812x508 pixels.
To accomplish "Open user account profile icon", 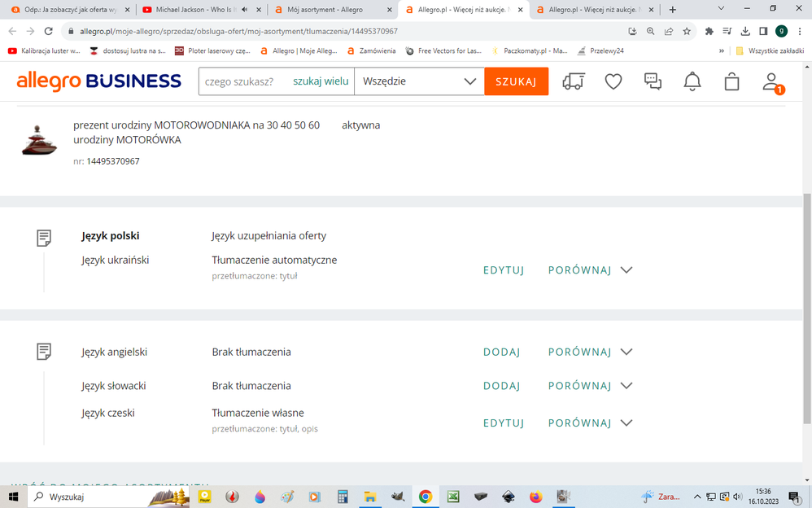I will point(771,81).
